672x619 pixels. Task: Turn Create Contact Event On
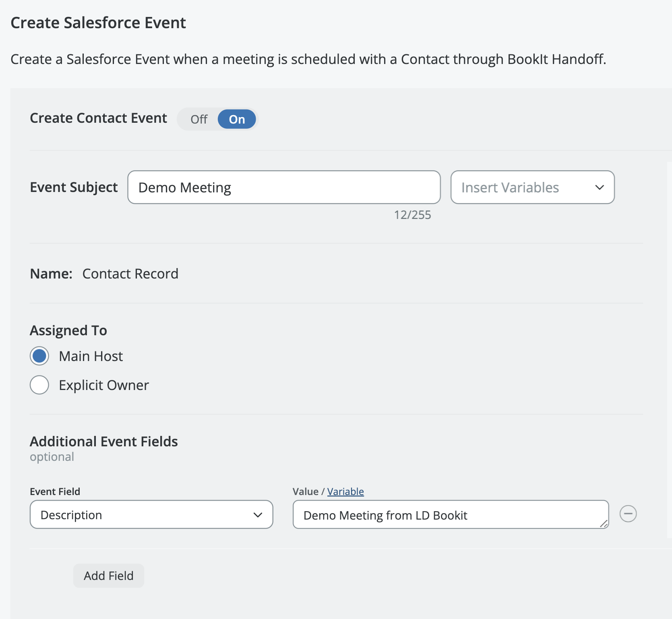point(237,120)
